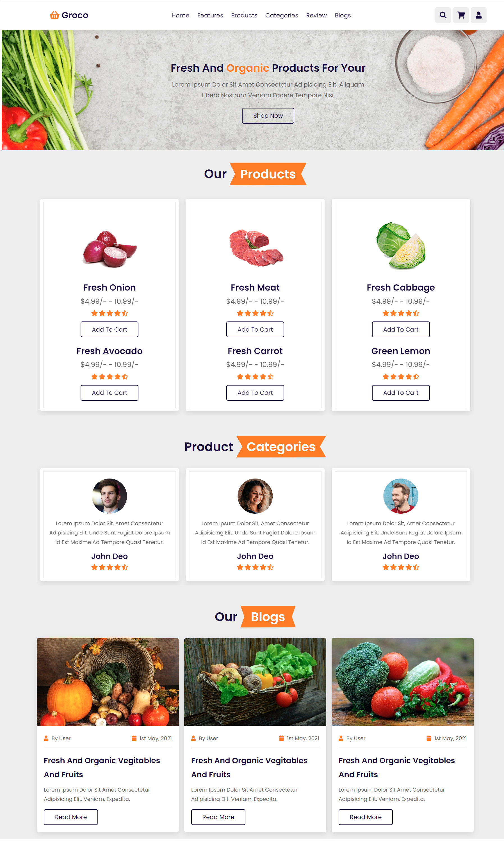Click the third blog's calendar icon
Screen dimensions: 504x843
428,738
